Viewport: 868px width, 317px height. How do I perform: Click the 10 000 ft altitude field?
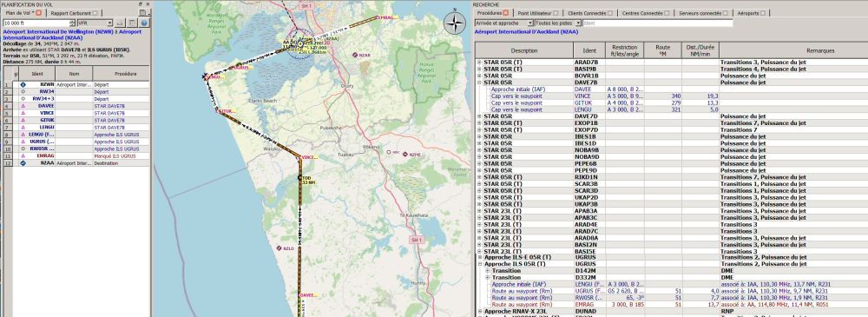point(36,23)
